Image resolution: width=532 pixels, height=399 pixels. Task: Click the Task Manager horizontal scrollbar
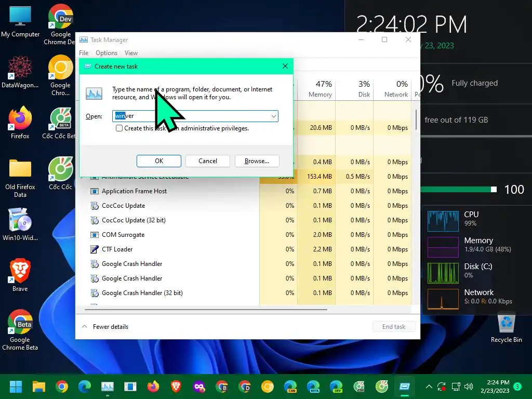206,310
